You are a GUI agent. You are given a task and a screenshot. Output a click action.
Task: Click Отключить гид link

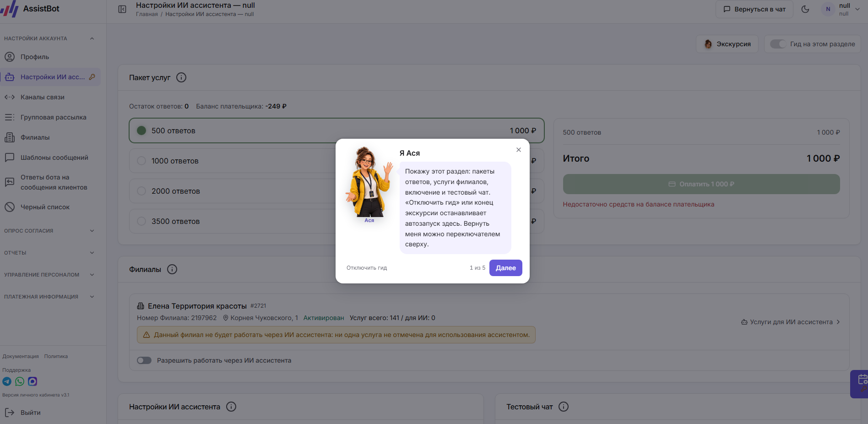[x=367, y=268]
